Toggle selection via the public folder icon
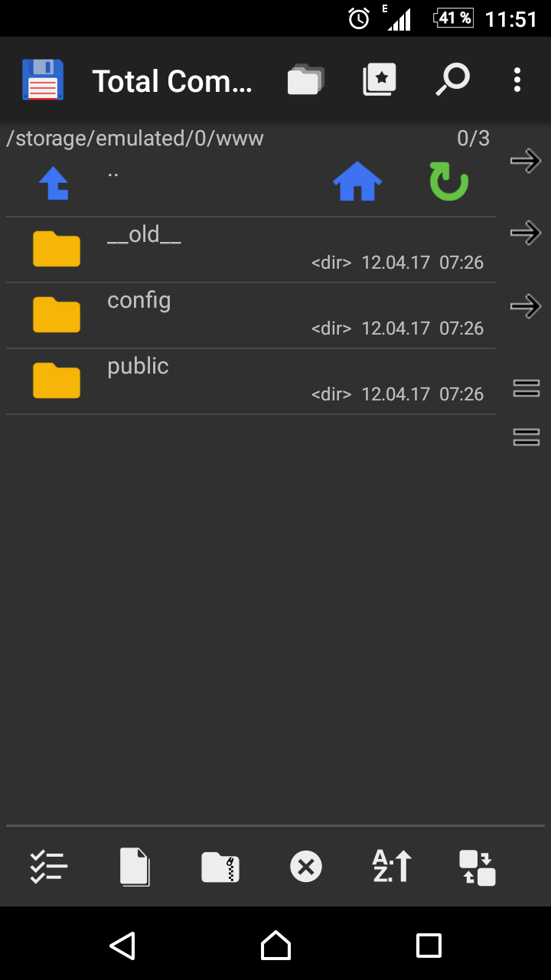The width and height of the screenshot is (551, 980). point(57,381)
